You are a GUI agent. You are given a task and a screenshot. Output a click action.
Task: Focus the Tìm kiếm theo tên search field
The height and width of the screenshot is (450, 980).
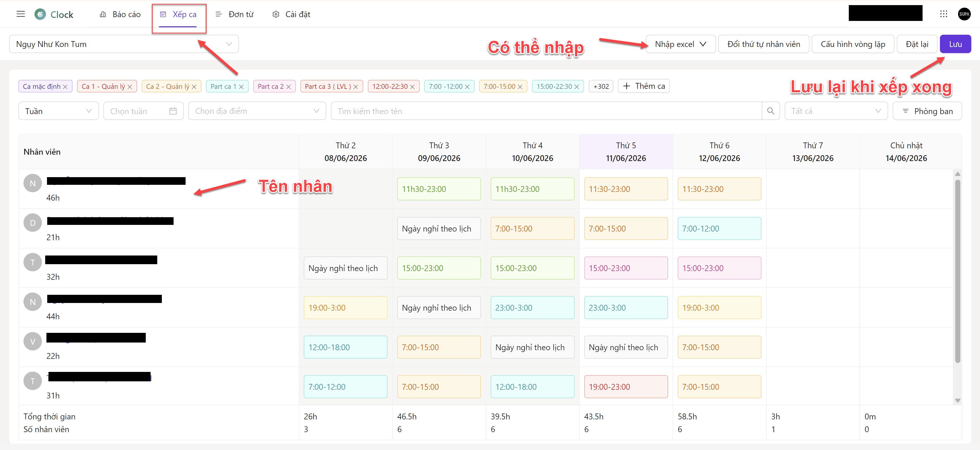(546, 111)
